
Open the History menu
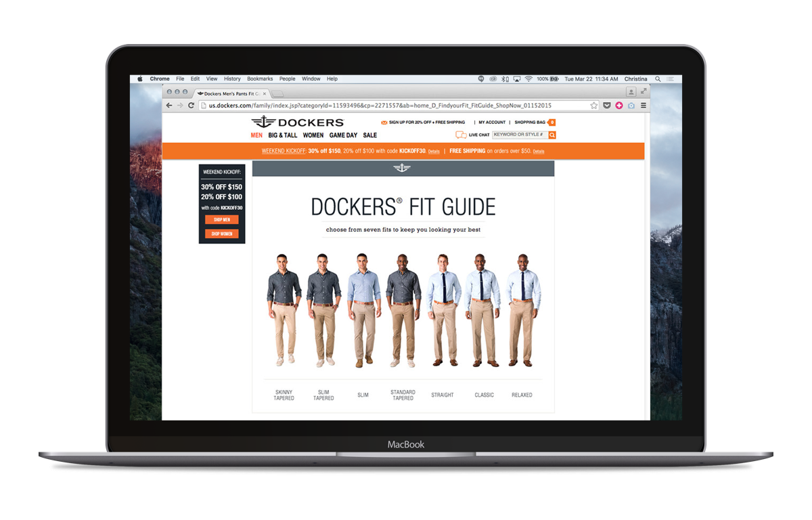(232, 79)
